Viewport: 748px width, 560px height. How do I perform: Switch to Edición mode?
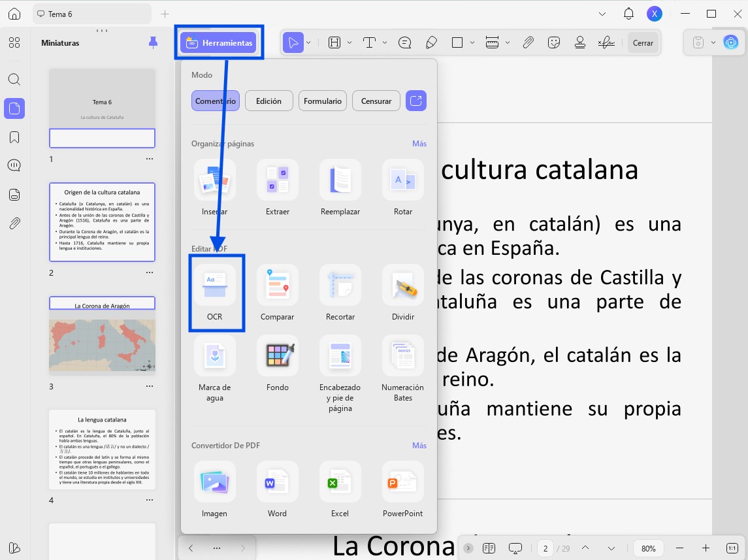tap(269, 101)
